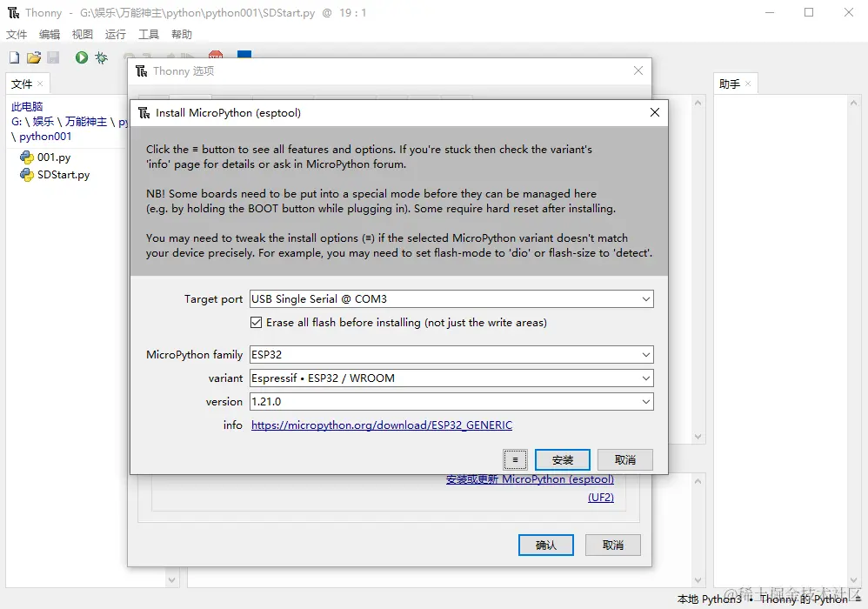This screenshot has height=609, width=868.
Task: Select the 助手 panel tab
Action: tap(730, 84)
